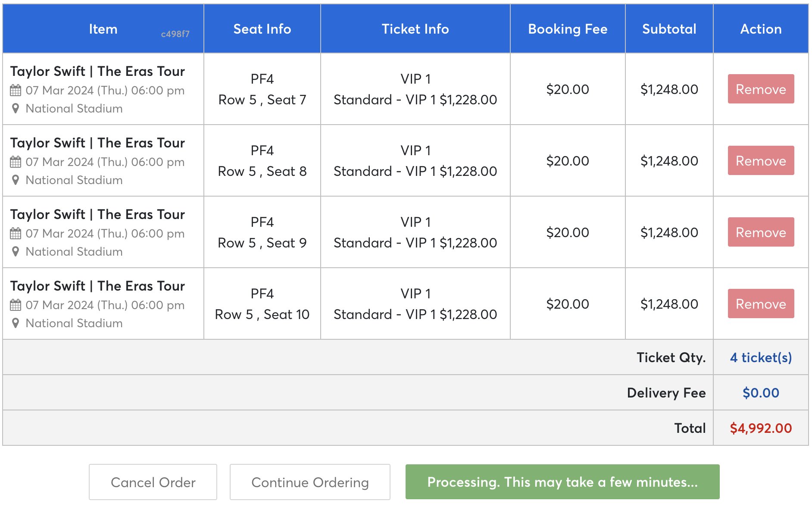Click the red total amount $4,992.00
The width and height of the screenshot is (812, 507).
[761, 428]
